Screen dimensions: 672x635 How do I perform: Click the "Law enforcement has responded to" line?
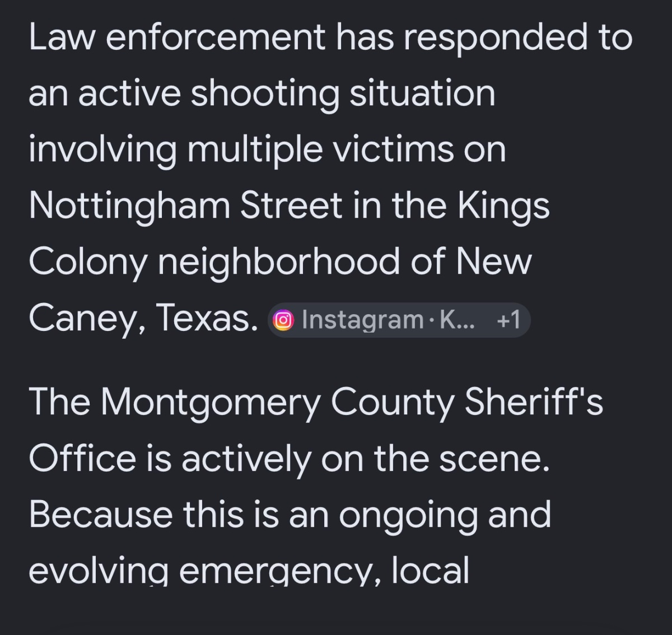coord(330,38)
